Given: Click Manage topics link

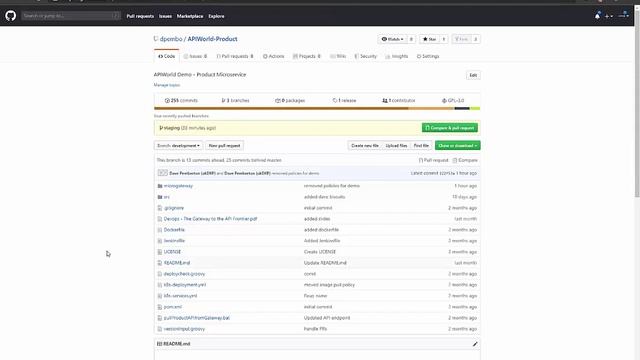Looking at the screenshot, I should 167,85.
